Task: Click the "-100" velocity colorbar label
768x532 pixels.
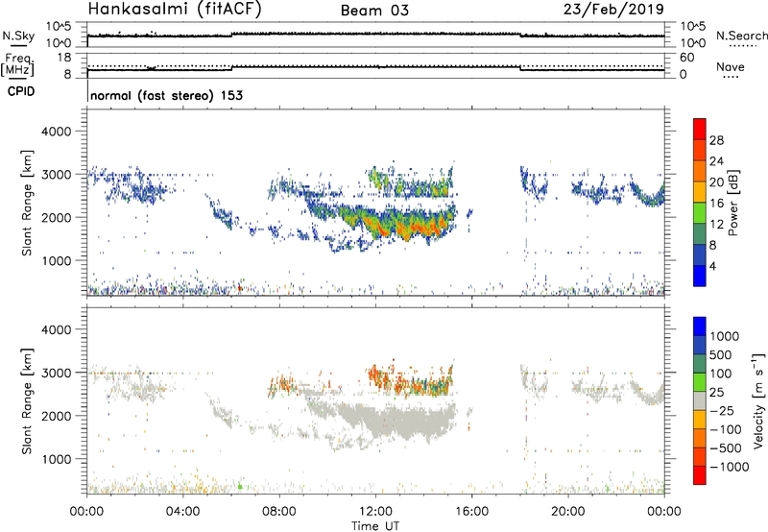Action: [x=725, y=429]
